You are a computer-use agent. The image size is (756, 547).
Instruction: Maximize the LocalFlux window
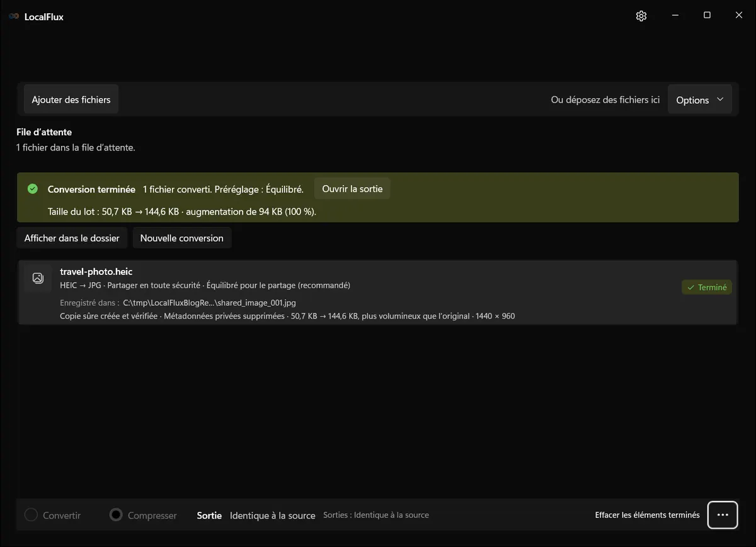707,16
